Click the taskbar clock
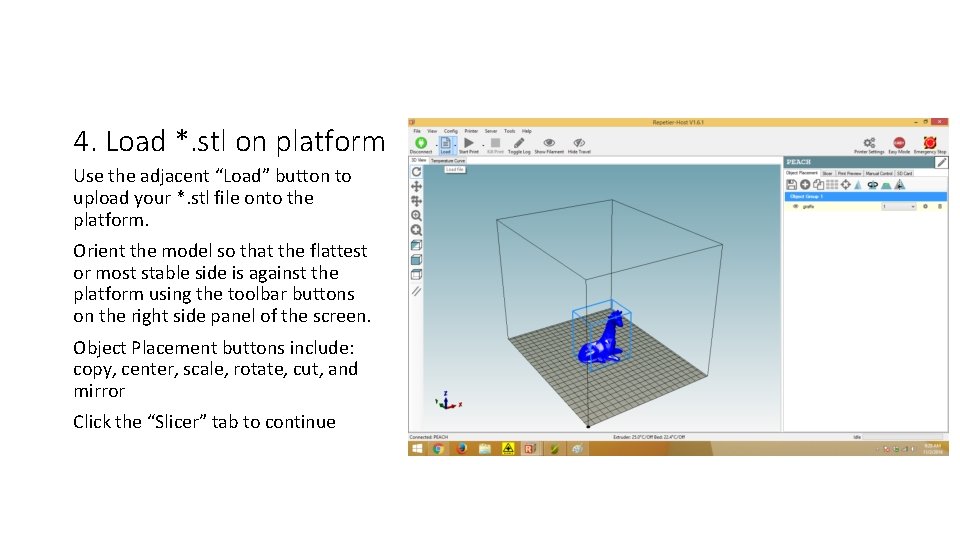Image resolution: width=960 pixels, height=540 pixels. 933,449
